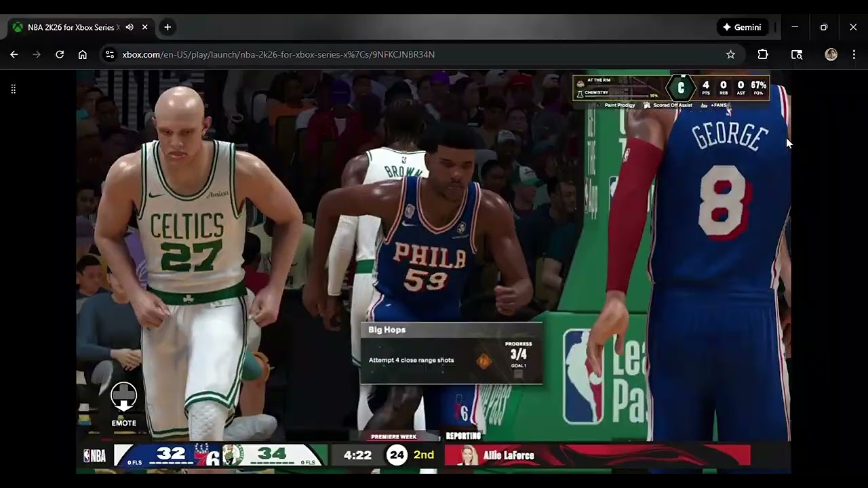Click the Scored Off Assist label
Viewport: 868px width, 488px height.
pos(672,106)
